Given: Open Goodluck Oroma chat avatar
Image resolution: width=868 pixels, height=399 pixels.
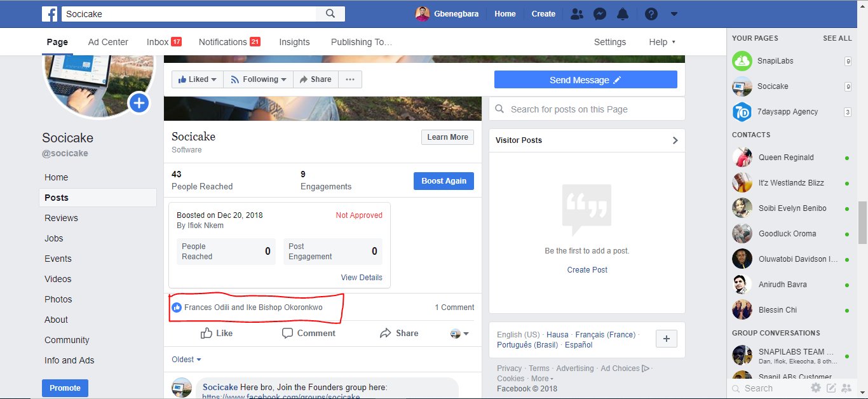Looking at the screenshot, I should tap(742, 234).
